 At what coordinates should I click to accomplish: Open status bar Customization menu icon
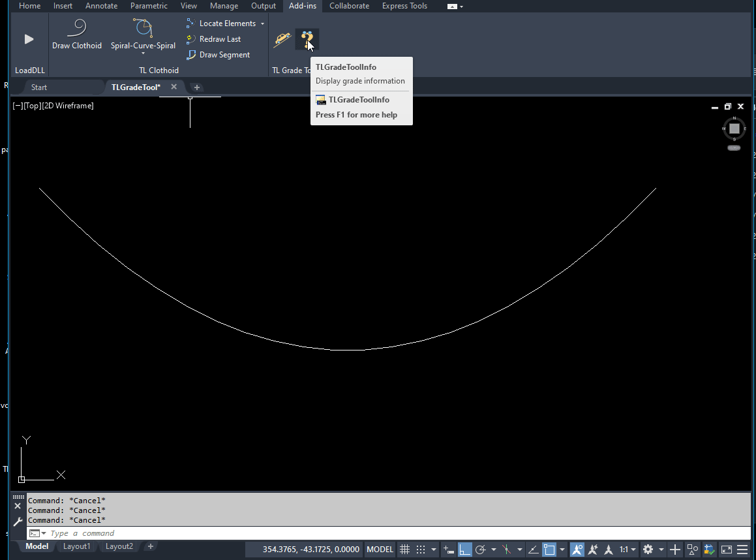coord(742,550)
